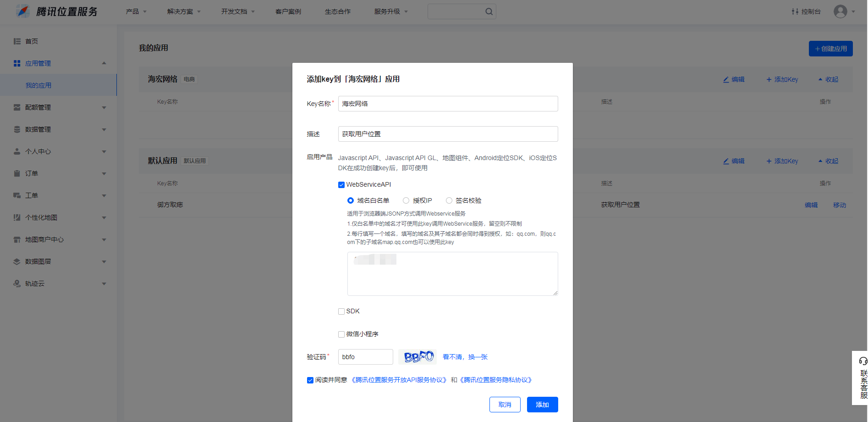Image resolution: width=868 pixels, height=422 pixels.
Task: Click the 取消 cancel button
Action: coord(505,405)
